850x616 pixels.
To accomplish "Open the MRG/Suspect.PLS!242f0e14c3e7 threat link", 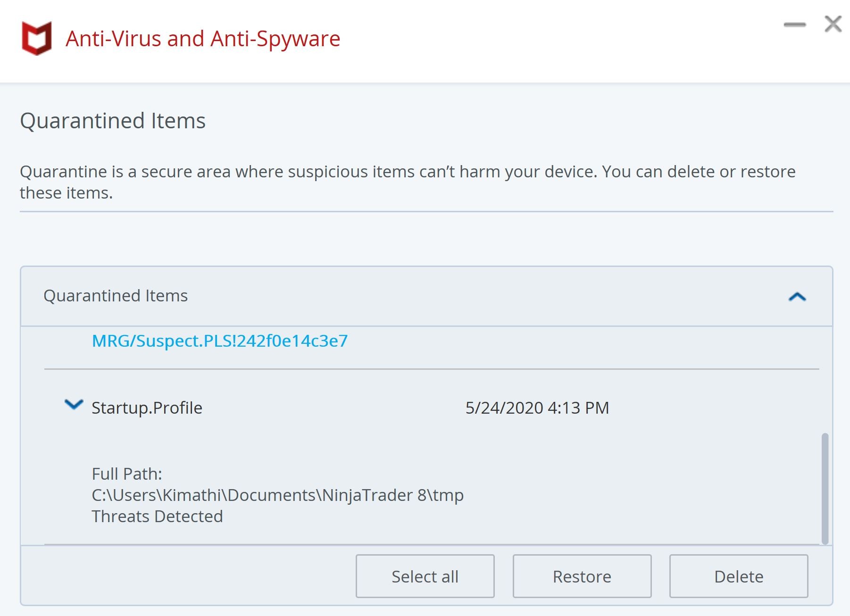I will tap(220, 341).
